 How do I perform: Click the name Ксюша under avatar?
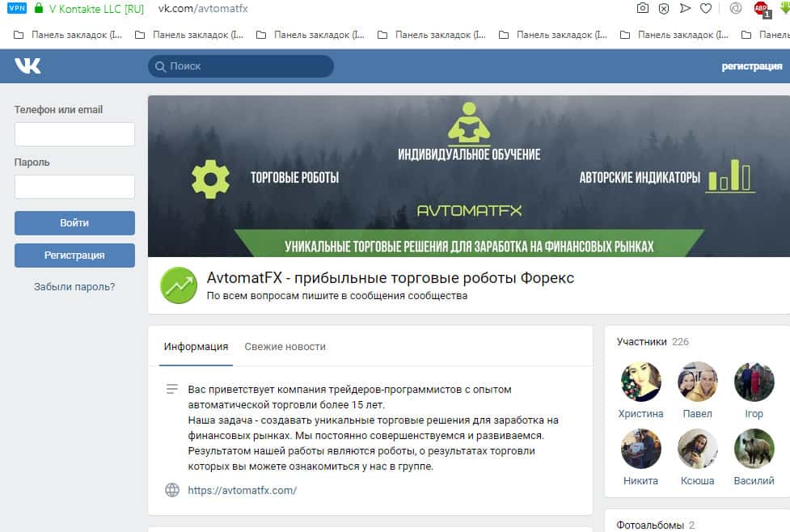697,480
